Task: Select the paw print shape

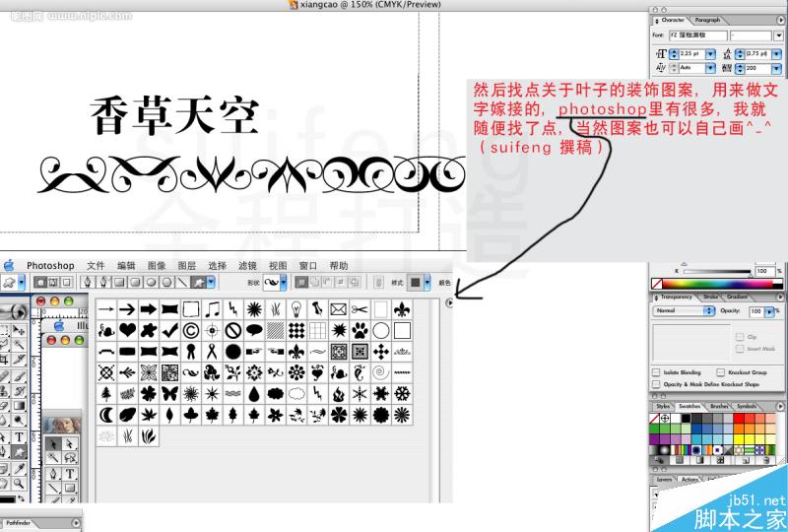Action: [360, 330]
